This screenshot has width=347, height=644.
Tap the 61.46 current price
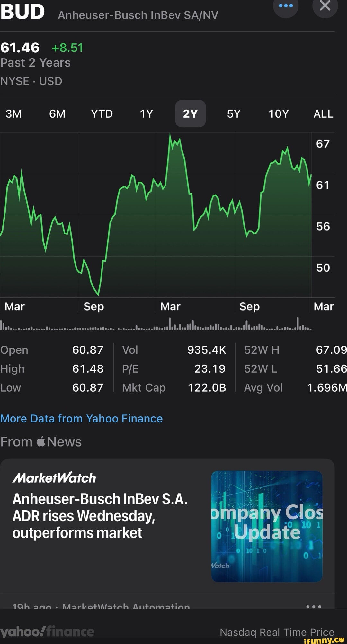point(20,48)
